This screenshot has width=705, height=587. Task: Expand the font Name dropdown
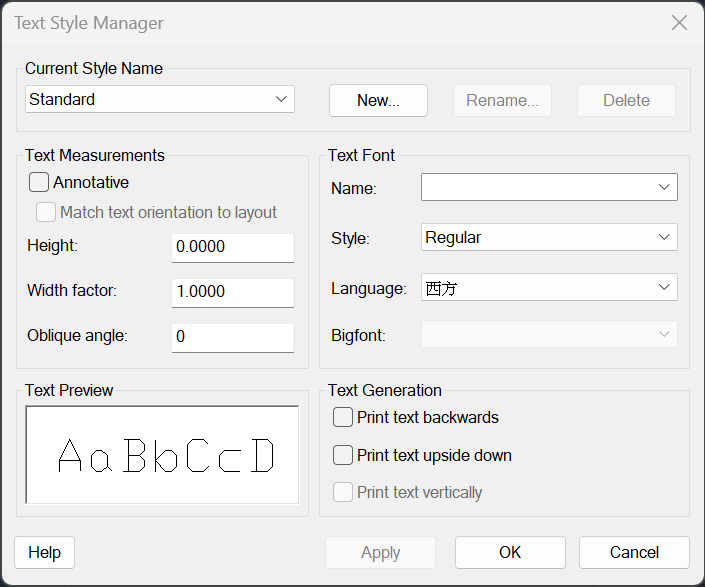click(549, 187)
